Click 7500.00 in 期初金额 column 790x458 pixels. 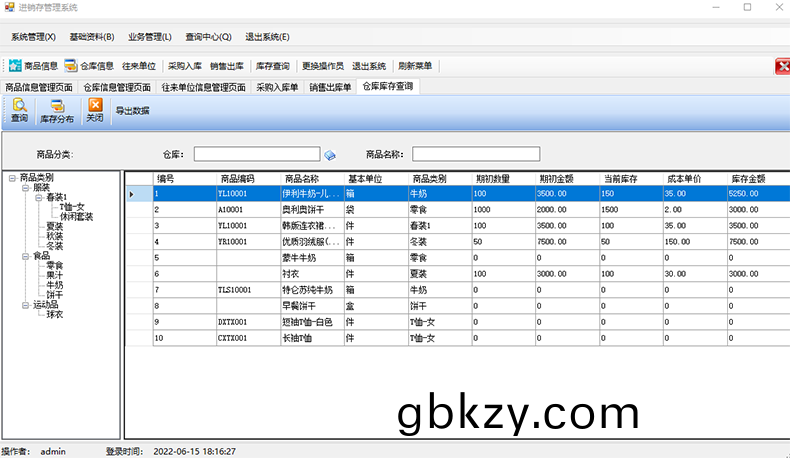click(x=567, y=242)
